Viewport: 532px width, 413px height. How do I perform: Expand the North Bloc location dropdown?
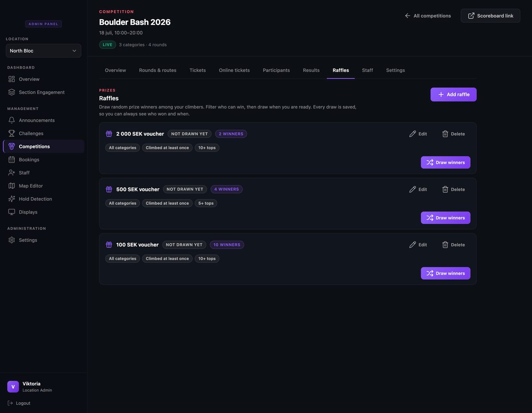(43, 51)
